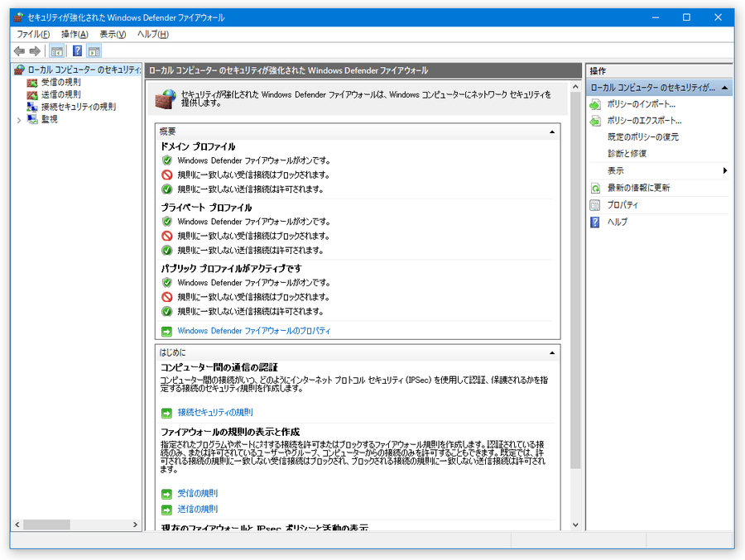
Task: Click blocked icon in プライベート inbound row
Action: [x=166, y=236]
